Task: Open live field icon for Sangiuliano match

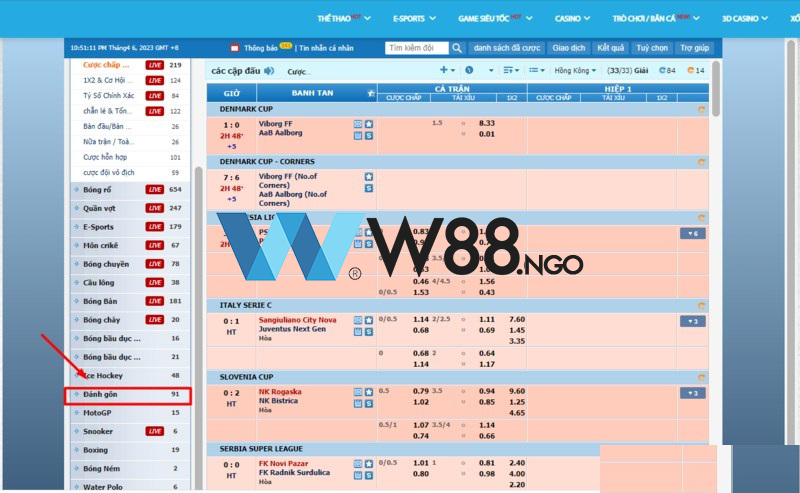Action: 358,320
